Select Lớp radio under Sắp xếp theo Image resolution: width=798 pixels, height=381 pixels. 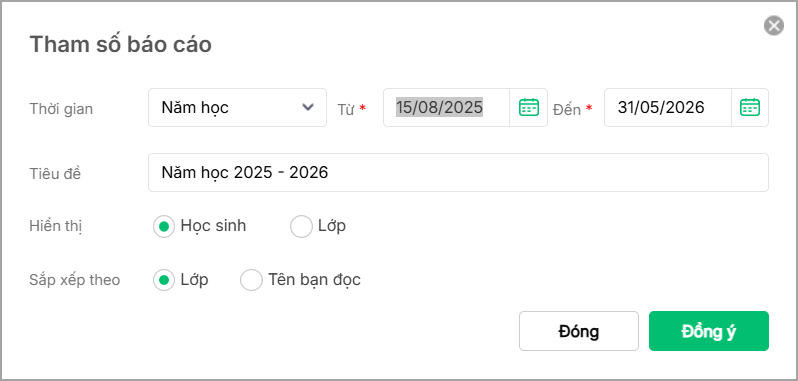coord(164,280)
